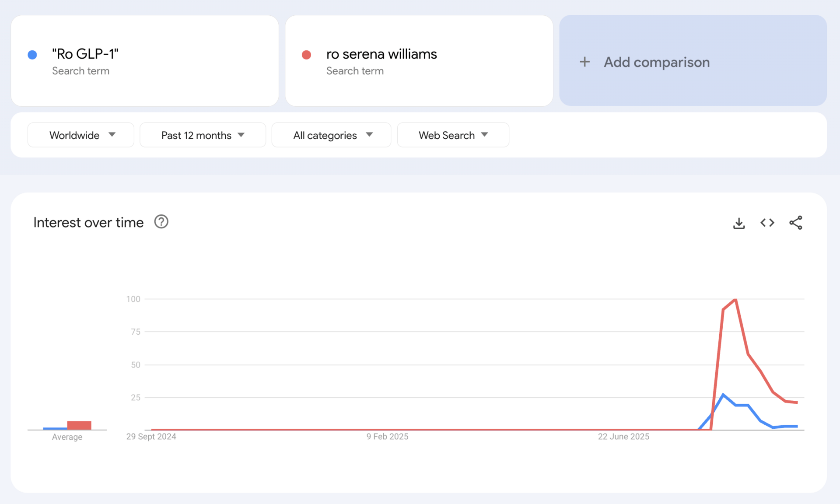Click the plus icon for adding comparison
The height and width of the screenshot is (504, 840).
pos(584,62)
